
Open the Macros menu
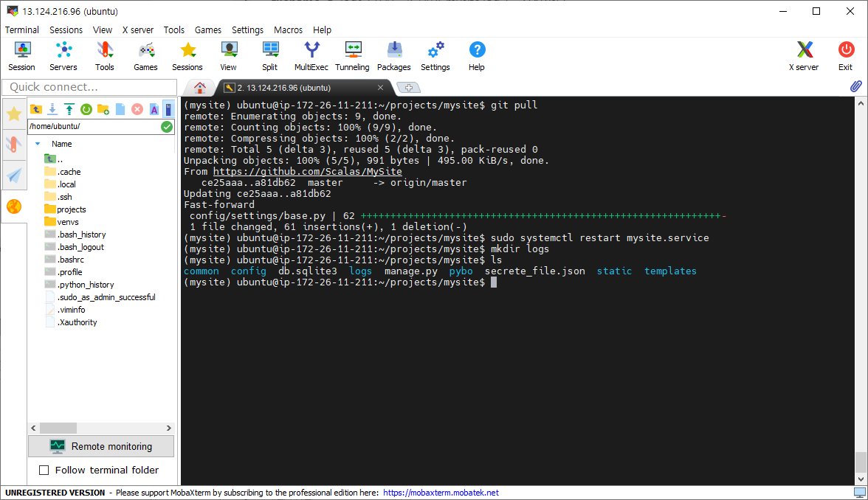click(289, 29)
